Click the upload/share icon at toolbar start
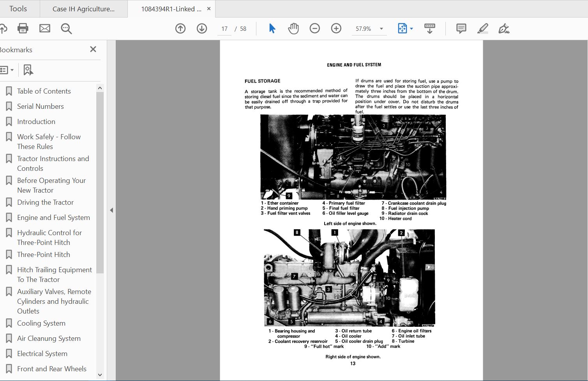 click(3, 28)
